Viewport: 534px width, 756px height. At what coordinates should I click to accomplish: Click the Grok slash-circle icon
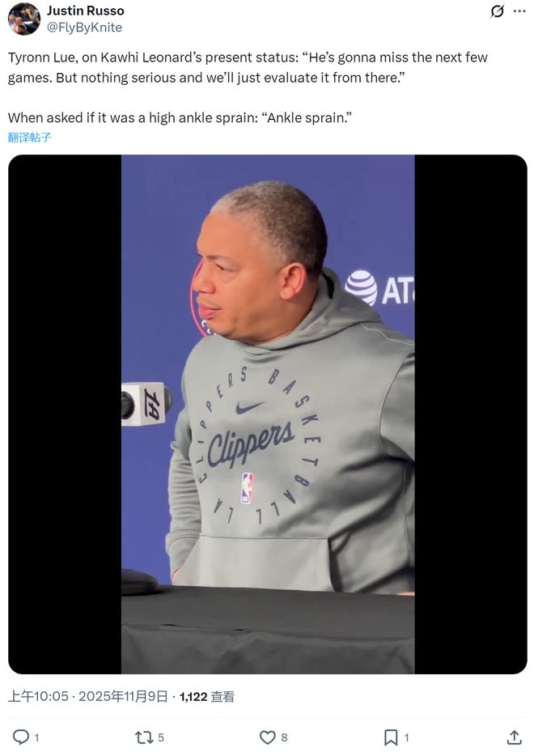tap(497, 11)
